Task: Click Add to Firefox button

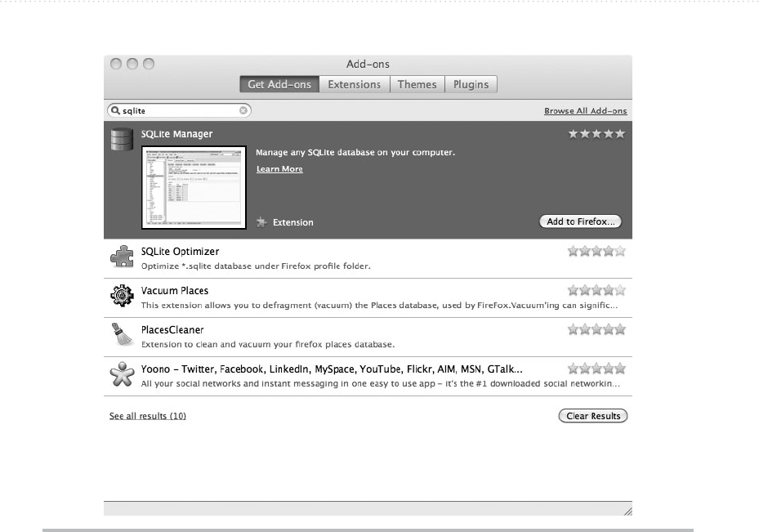Action: tap(580, 221)
